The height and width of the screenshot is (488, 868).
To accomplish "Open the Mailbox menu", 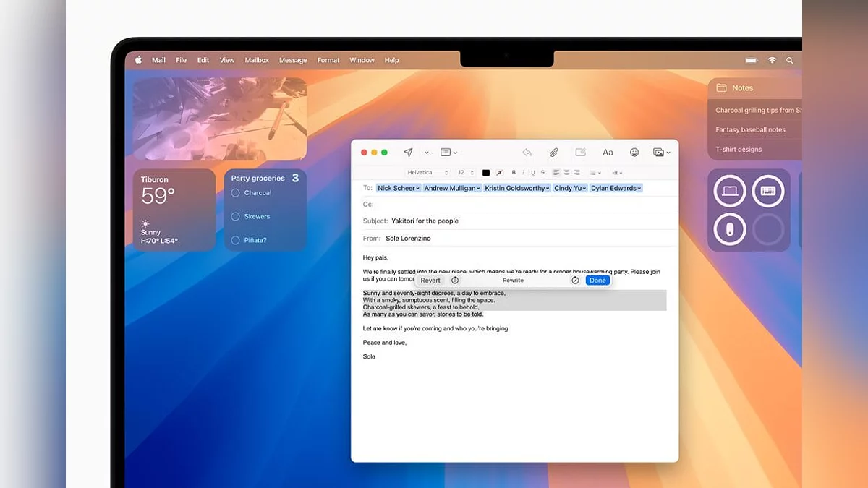I will tap(256, 61).
